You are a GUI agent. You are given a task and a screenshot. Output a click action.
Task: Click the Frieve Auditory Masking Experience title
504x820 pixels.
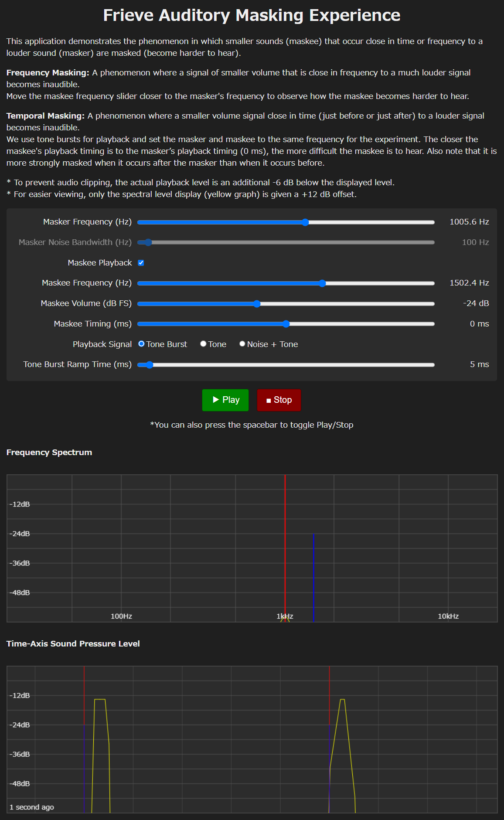coord(252,15)
